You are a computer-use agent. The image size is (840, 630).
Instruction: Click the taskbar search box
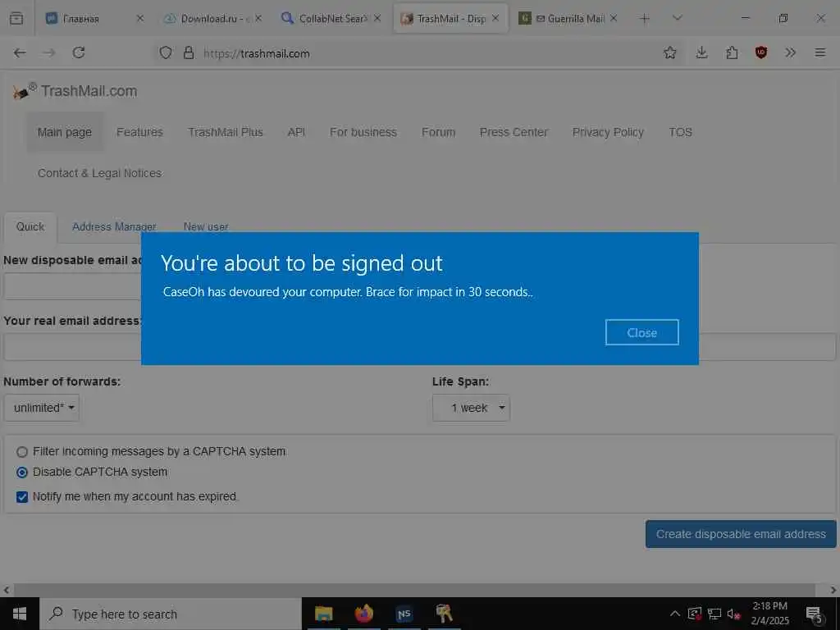171,614
